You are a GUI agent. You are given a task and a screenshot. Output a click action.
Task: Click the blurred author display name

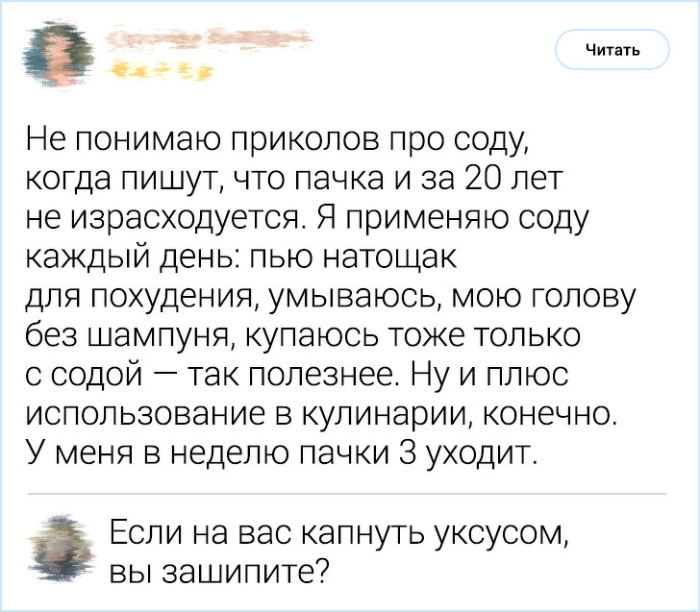coord(204,40)
